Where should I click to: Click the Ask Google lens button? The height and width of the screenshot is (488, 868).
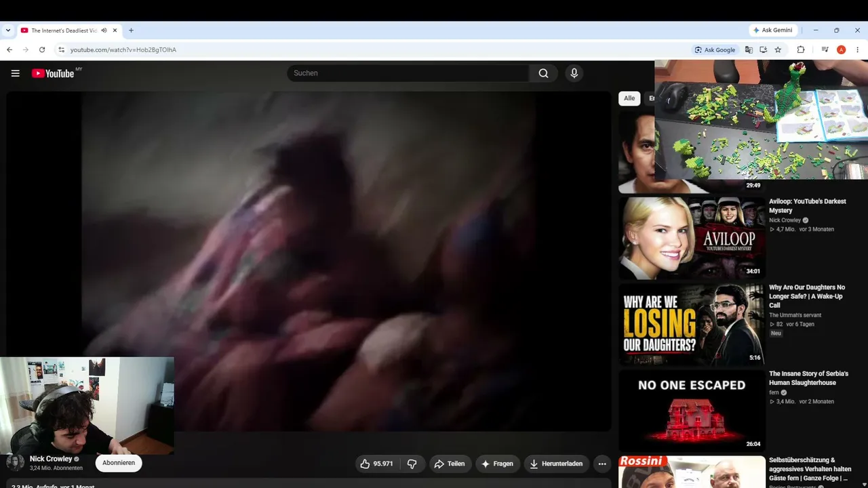715,49
